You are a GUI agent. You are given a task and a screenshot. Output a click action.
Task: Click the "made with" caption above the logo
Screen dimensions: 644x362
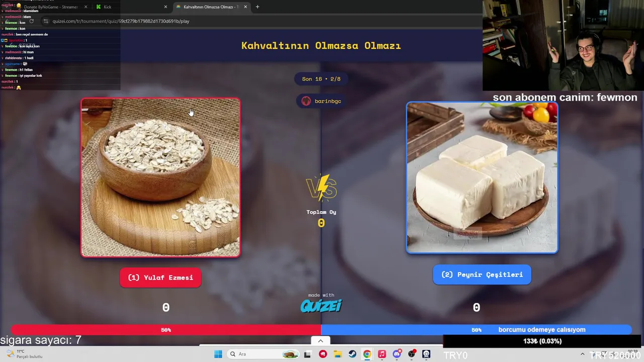click(x=321, y=295)
